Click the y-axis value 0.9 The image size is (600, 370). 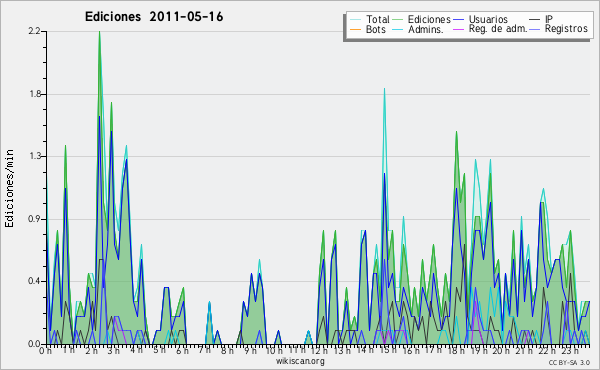[x=35, y=219]
